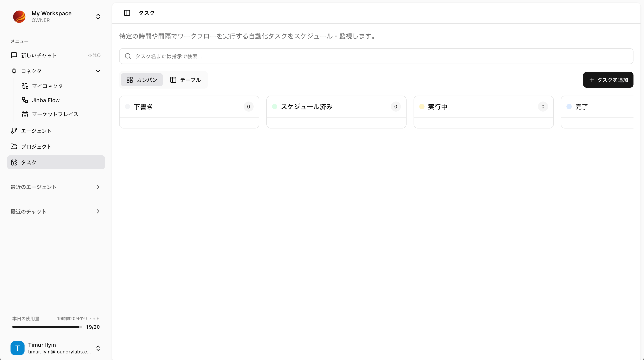
Task: Open the workspace switcher chevrons
Action: click(x=98, y=16)
